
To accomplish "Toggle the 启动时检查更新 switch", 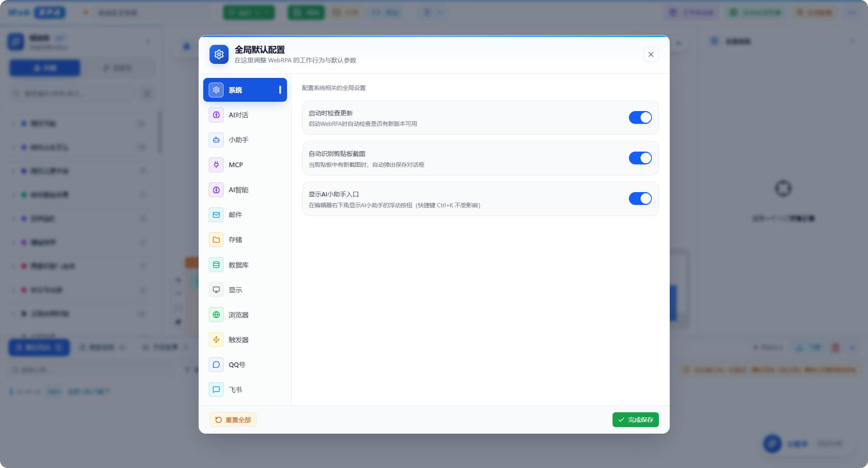I will (x=640, y=118).
